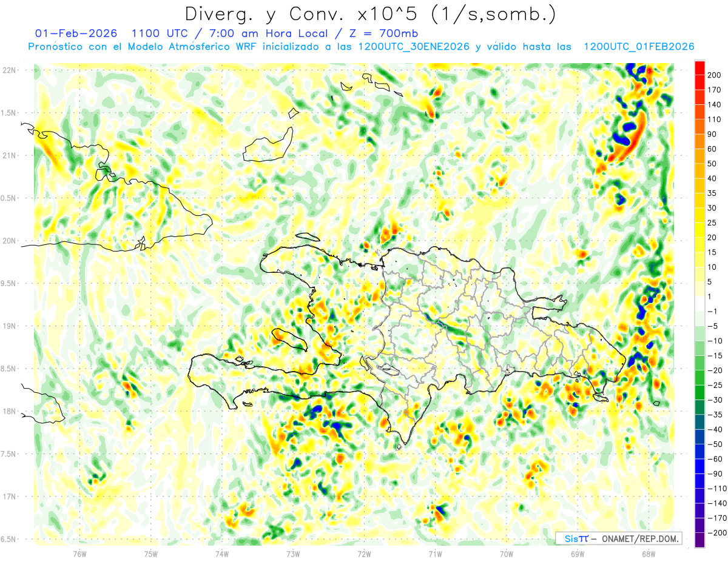Click the '19N' latitude label
The width and height of the screenshot is (728, 562).
[9, 326]
